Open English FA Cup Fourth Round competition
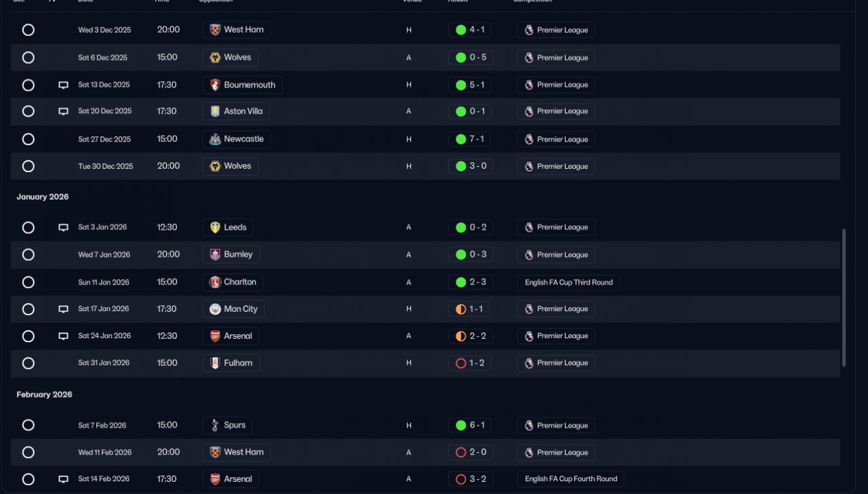868x494 pixels. click(x=570, y=479)
